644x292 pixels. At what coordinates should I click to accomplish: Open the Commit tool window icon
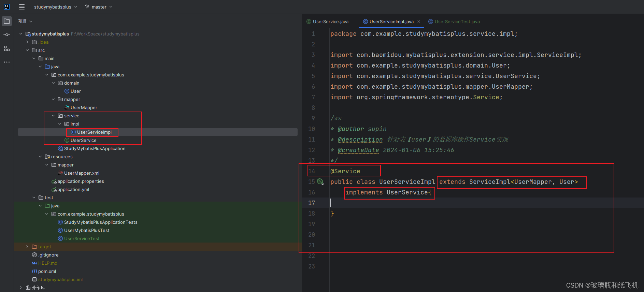click(x=7, y=35)
